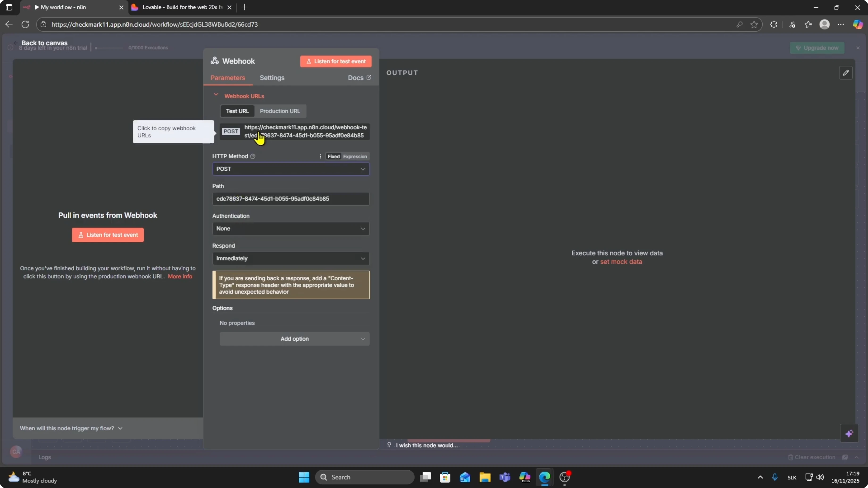Open browser profile avatar
Viewport: 868px width, 488px height.
point(825,24)
